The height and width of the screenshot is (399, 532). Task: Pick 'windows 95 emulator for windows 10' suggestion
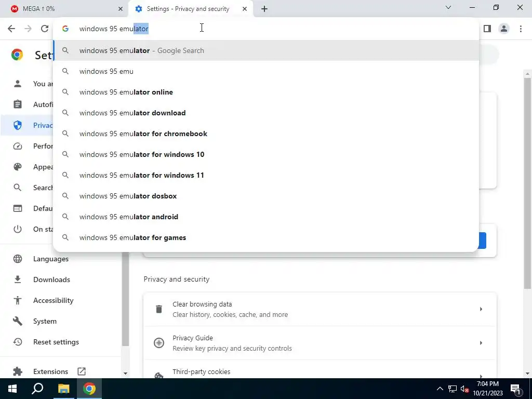click(x=266, y=154)
